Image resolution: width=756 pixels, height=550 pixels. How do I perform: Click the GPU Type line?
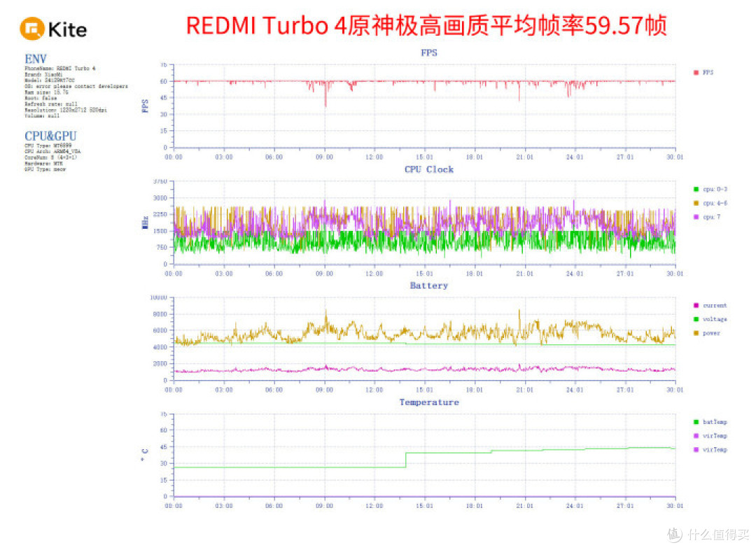pyautogui.click(x=45, y=169)
